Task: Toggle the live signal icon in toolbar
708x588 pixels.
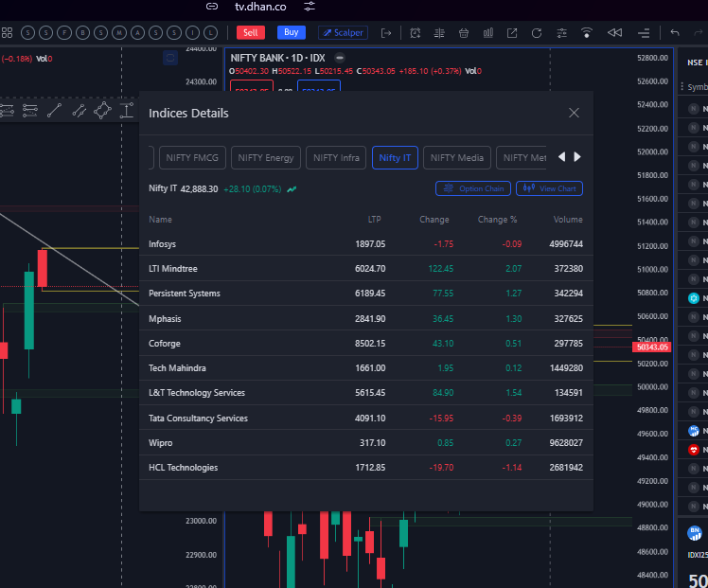Action: pos(587,33)
